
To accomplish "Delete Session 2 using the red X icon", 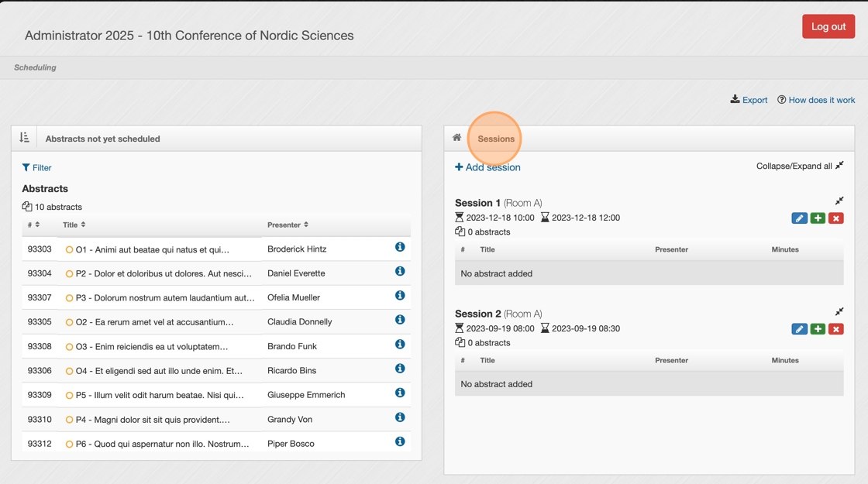I will (x=835, y=329).
